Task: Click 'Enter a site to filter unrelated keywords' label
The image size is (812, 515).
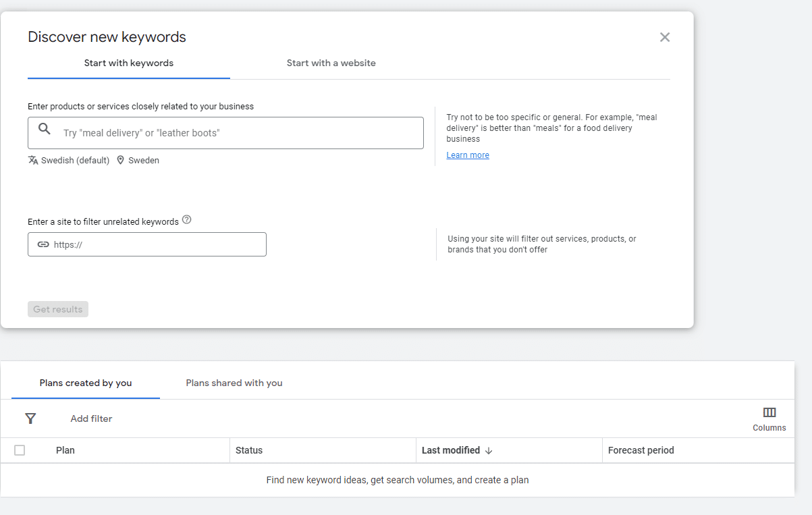Action: [103, 221]
